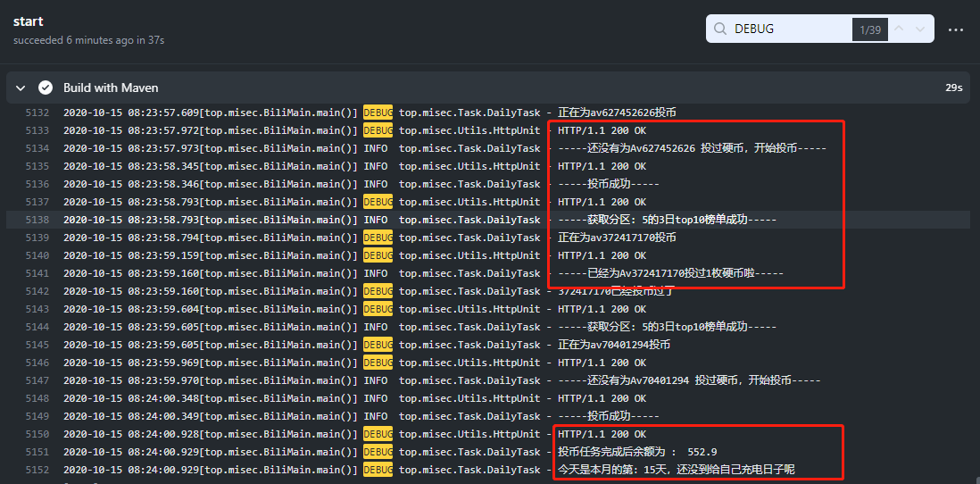Open the three-dot log options menu

point(956,29)
